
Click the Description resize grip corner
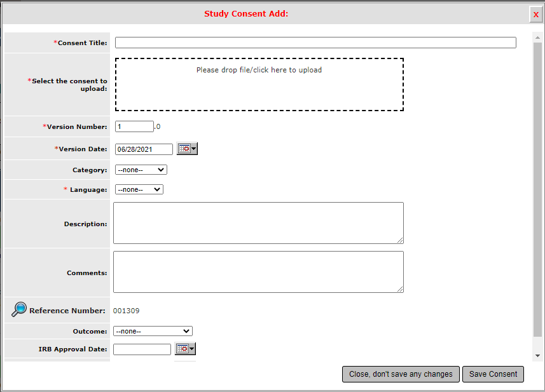[x=400, y=240]
